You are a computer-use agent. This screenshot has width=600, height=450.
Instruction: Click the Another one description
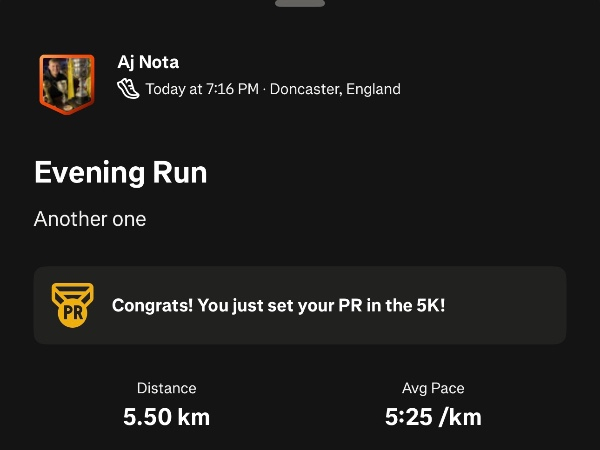(90, 219)
